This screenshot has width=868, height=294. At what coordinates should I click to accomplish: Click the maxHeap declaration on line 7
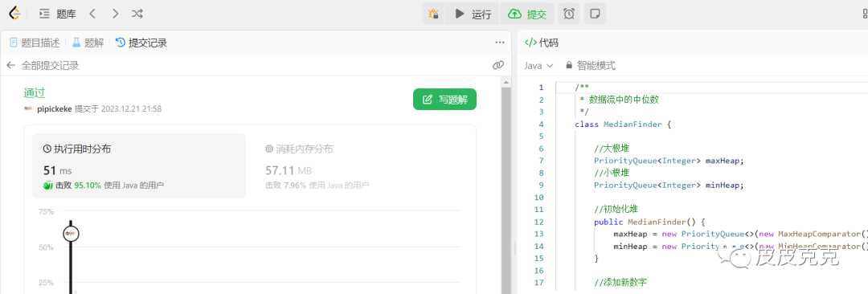click(x=669, y=161)
